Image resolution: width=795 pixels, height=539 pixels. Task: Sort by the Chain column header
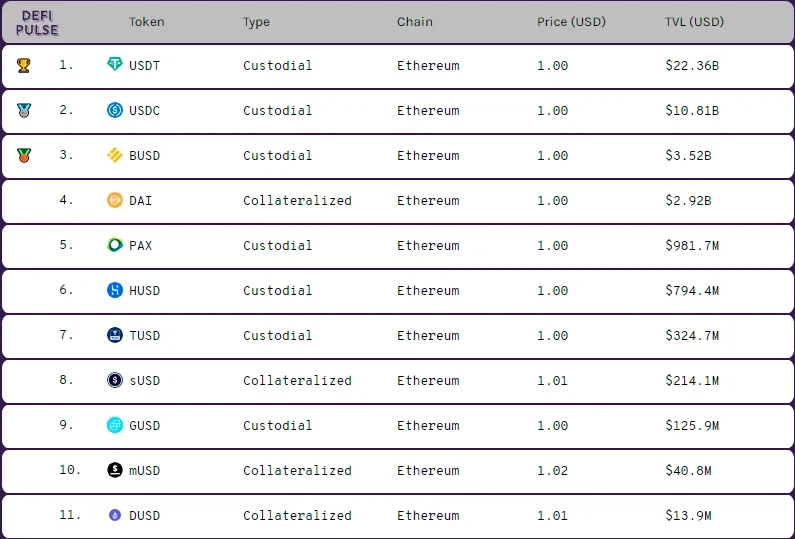pos(415,22)
